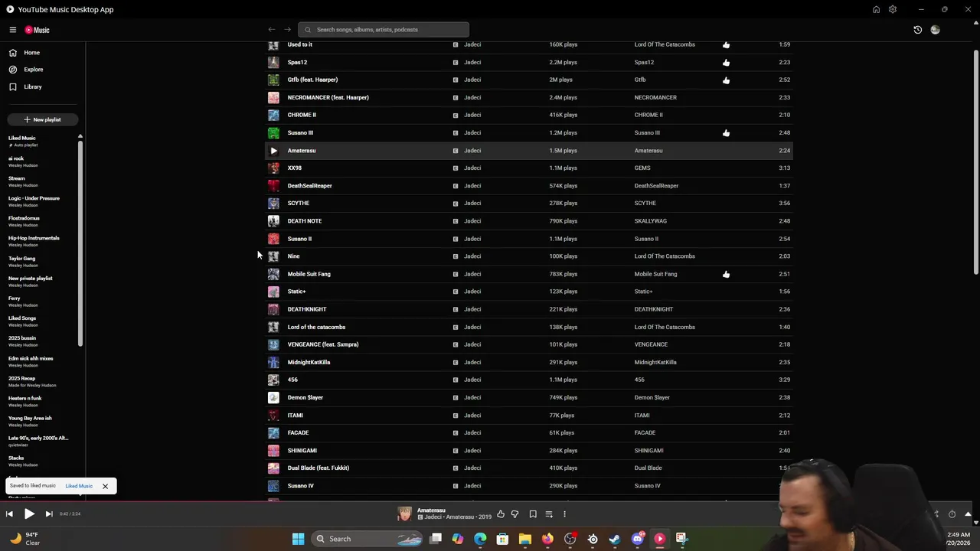Dismiss the Saved to liked music toast
The image size is (980, 551).
coord(105,486)
